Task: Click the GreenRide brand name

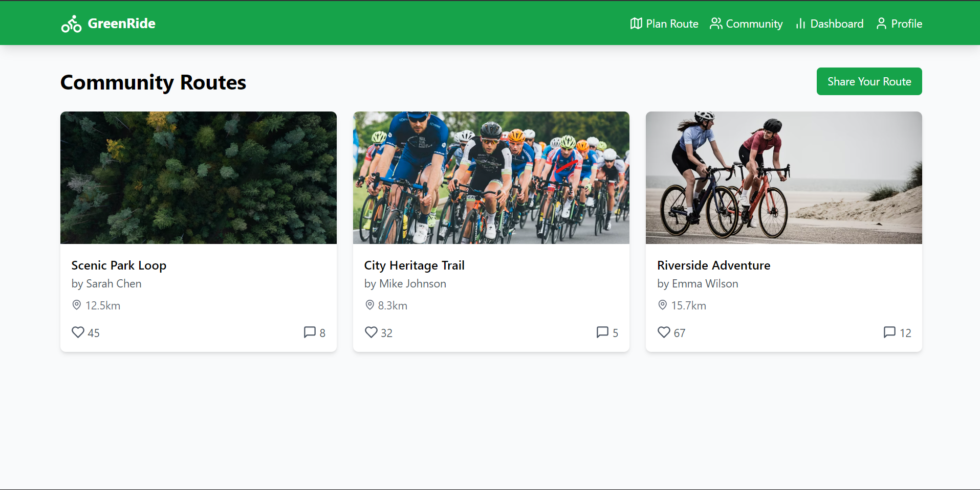Action: pyautogui.click(x=121, y=24)
